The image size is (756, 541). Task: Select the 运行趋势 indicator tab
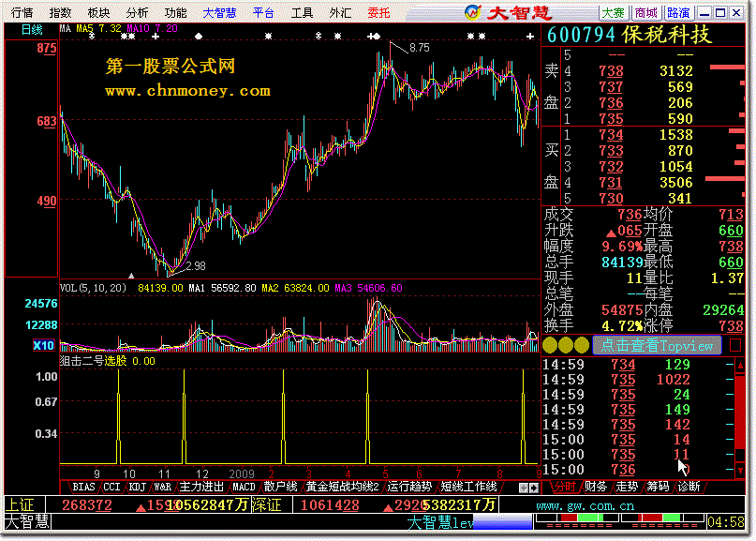(x=409, y=487)
